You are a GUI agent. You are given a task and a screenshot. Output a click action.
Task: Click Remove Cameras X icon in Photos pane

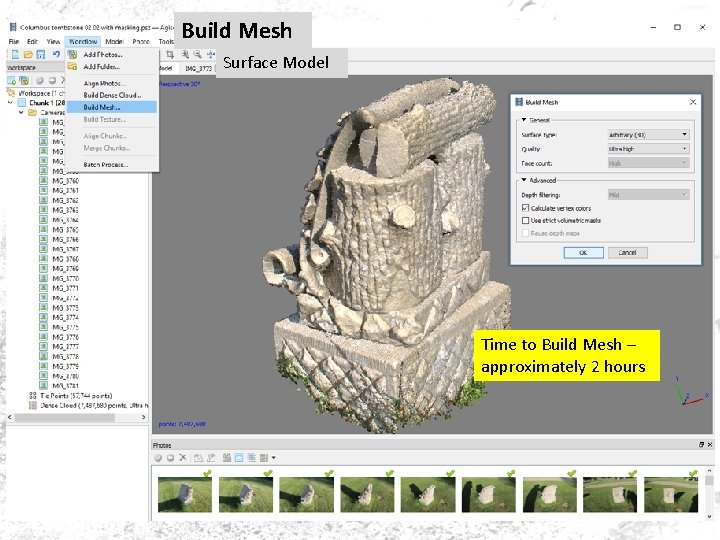(183, 457)
